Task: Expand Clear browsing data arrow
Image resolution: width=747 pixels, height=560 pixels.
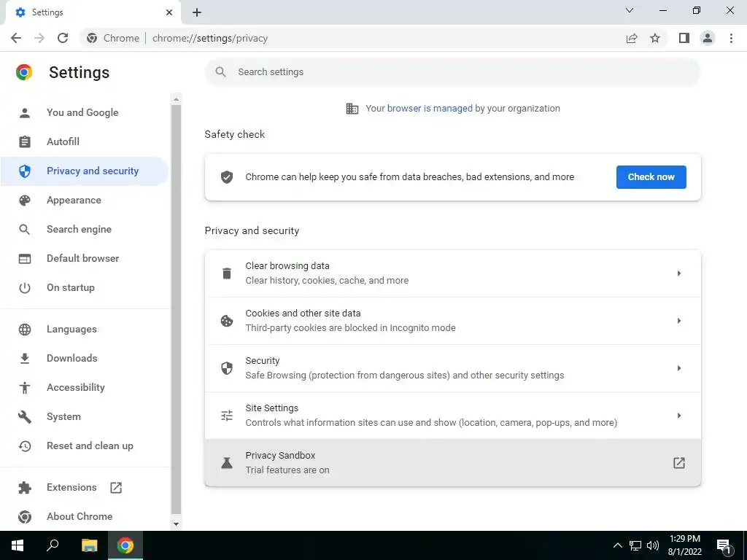Action: (x=679, y=273)
